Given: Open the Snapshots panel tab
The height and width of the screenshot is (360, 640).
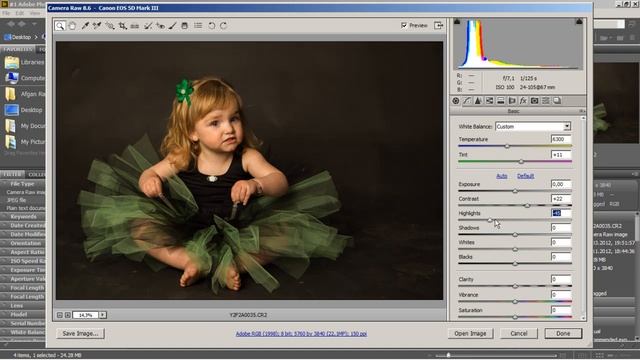Looking at the screenshot, I should click(557, 101).
